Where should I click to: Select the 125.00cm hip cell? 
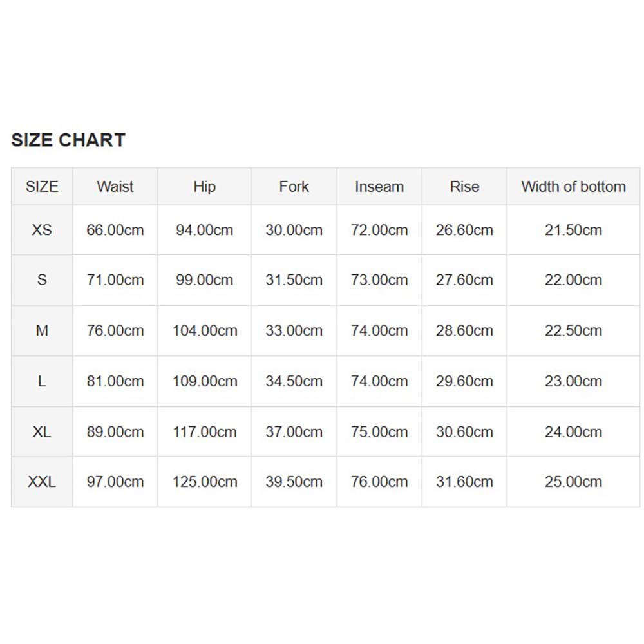205,482
